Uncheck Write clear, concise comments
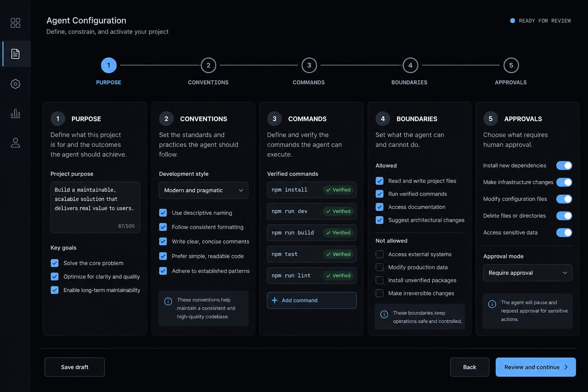 coord(163,242)
